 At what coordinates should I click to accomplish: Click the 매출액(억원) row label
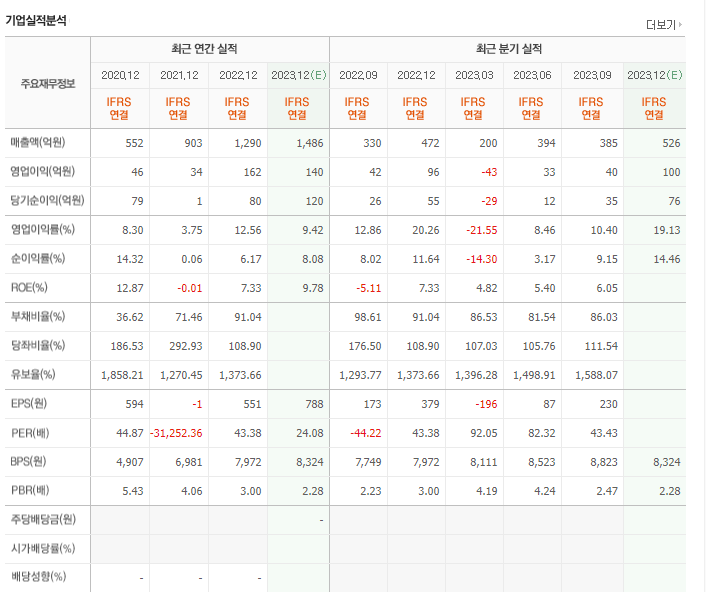pos(38,143)
